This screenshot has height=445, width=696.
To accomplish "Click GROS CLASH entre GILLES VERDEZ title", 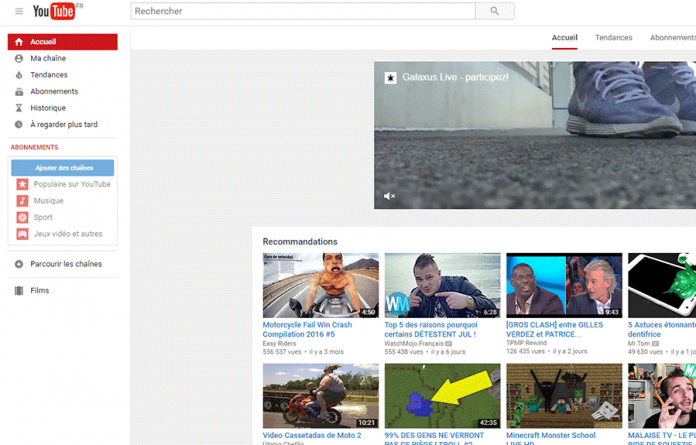I will 554,330.
